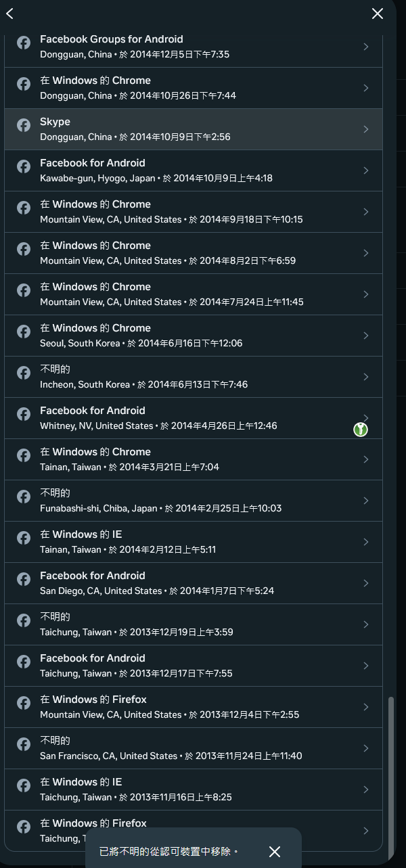Go back using the top-left arrow

coord(9,14)
